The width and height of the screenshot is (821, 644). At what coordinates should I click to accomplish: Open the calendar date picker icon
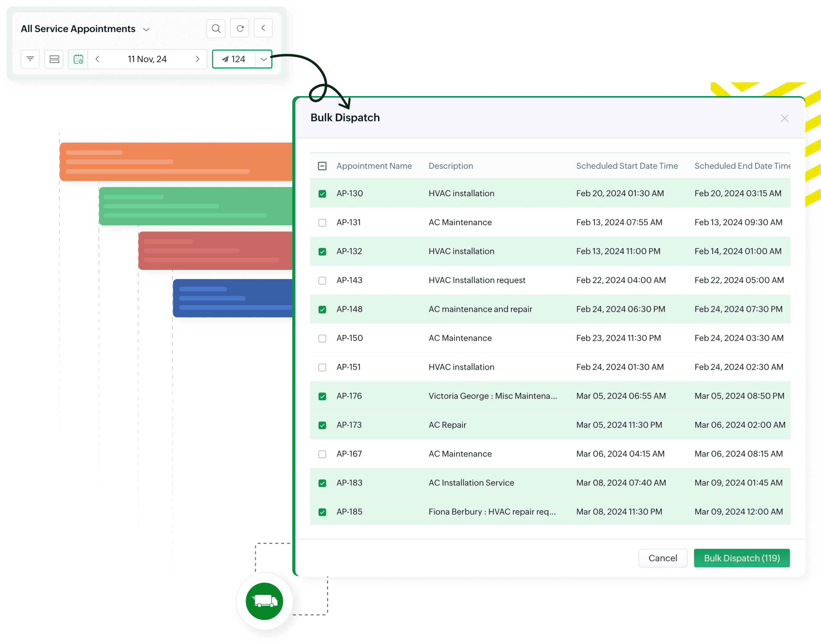pyautogui.click(x=78, y=59)
